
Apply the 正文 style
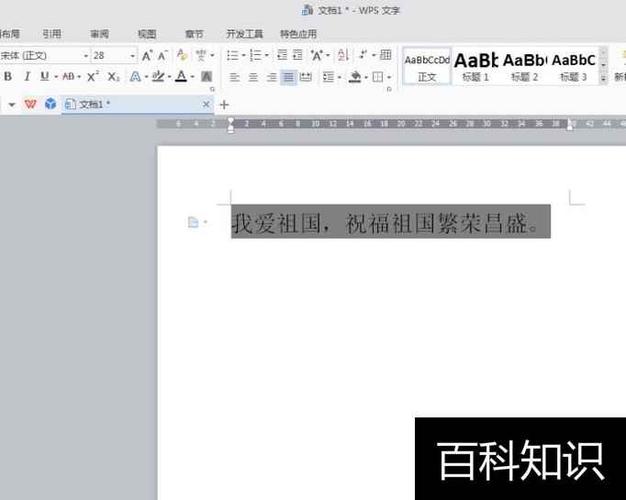pyautogui.click(x=427, y=66)
